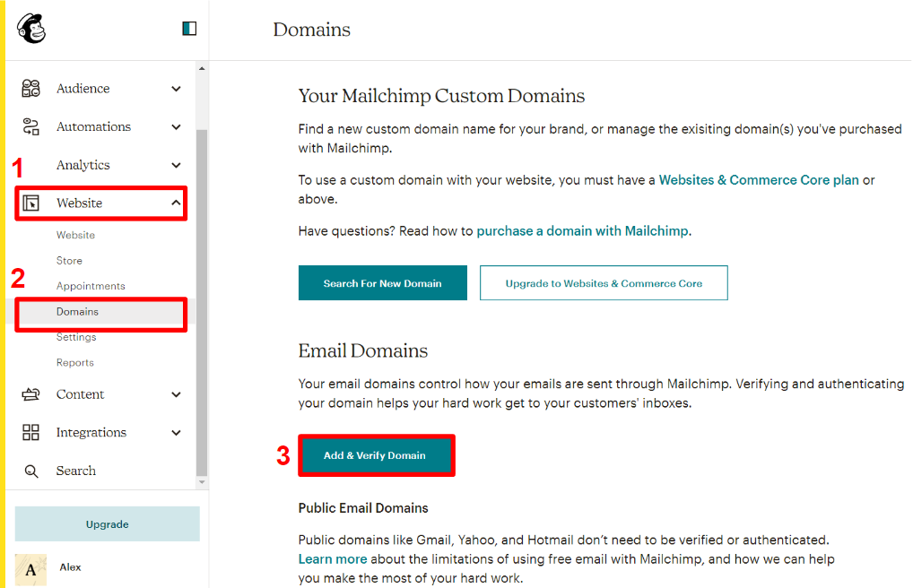The height and width of the screenshot is (588, 913).
Task: Select the Appointments sub-item
Action: 91,286
